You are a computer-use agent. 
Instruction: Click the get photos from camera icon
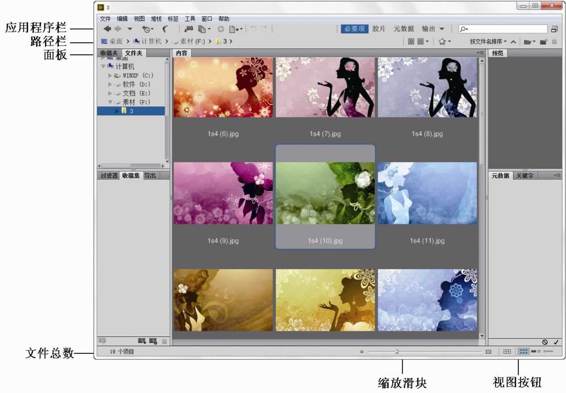(188, 29)
